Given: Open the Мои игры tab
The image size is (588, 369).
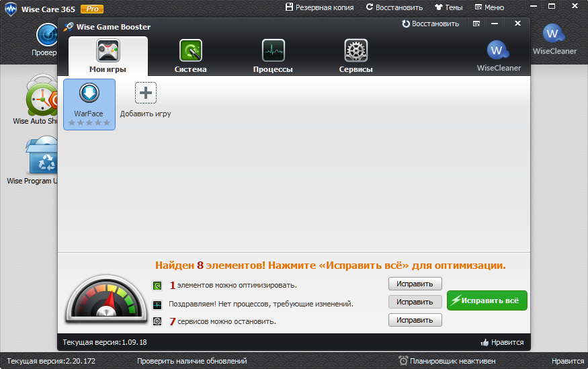Looking at the screenshot, I should click(108, 56).
